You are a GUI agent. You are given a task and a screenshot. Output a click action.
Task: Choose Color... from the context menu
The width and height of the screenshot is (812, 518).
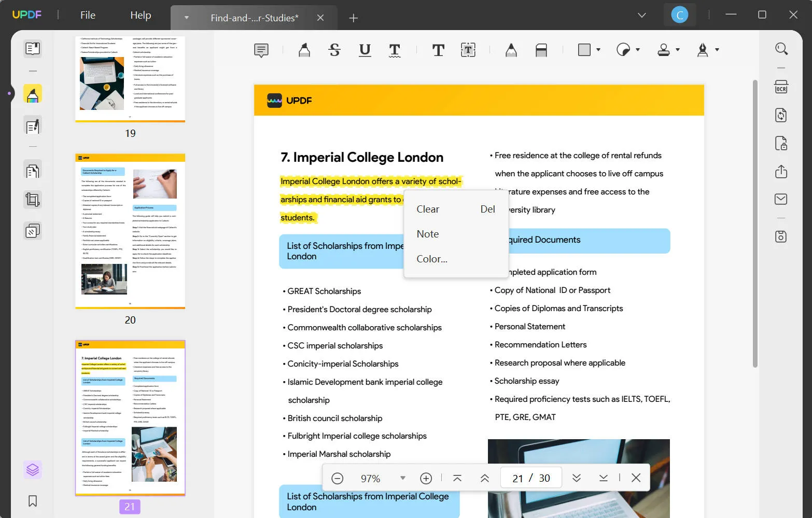(456, 259)
